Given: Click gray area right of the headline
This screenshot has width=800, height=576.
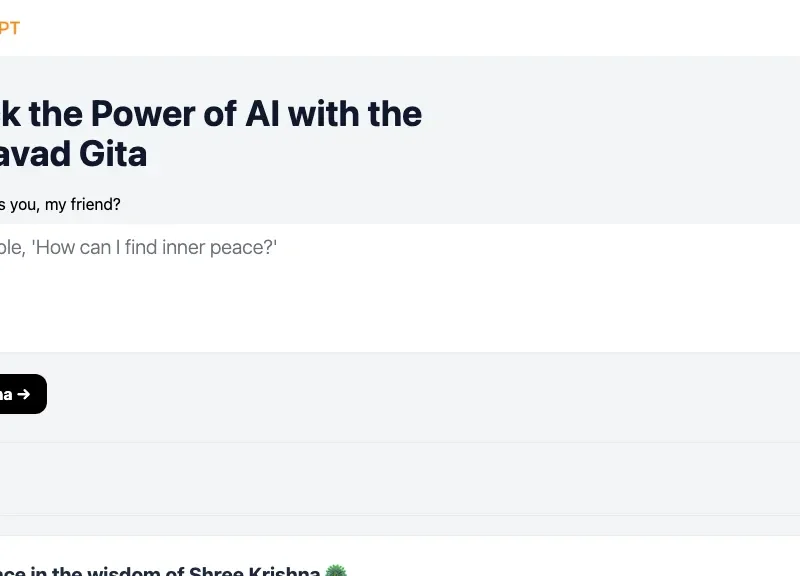Looking at the screenshot, I should tap(612, 133).
